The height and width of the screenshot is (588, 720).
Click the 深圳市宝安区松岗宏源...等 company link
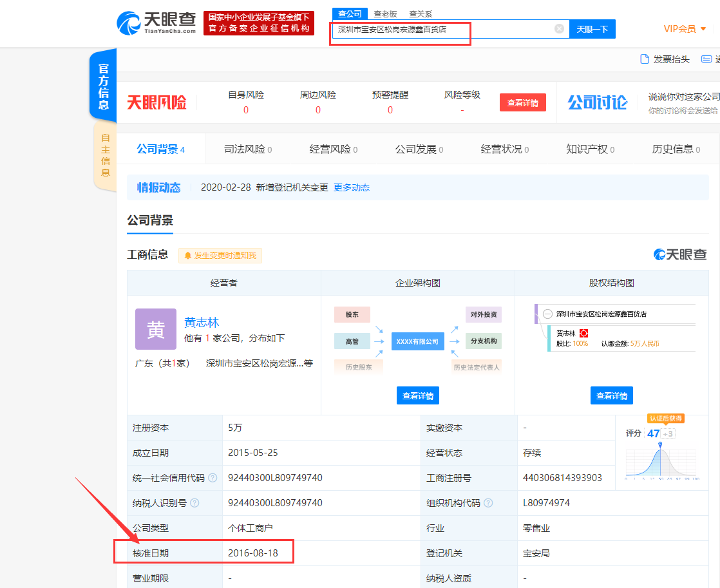coord(260,363)
